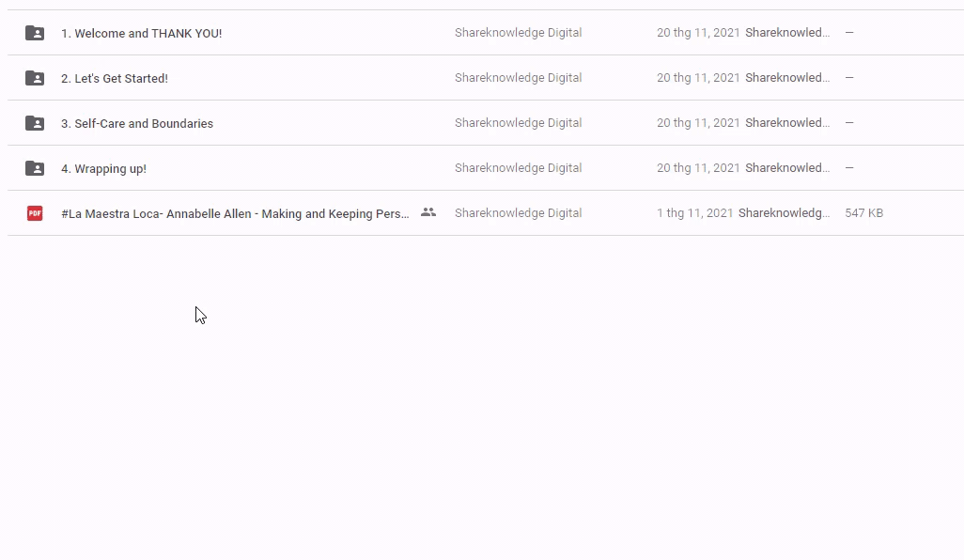Click the folder icon for Welcome and THANK YOU
This screenshot has height=560, width=964.
35,33
